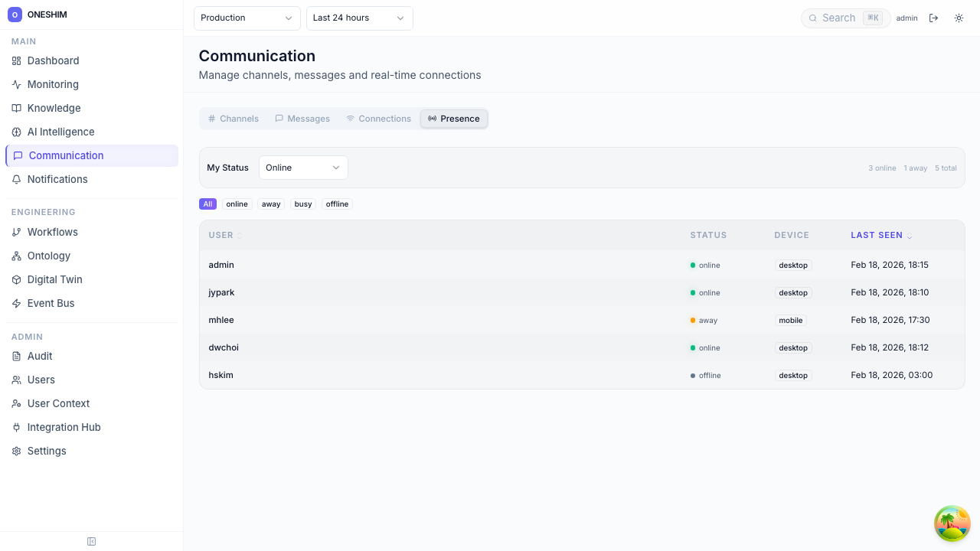Toggle the light/dark theme sun icon
Viewport: 980px width, 551px height.
tap(959, 18)
